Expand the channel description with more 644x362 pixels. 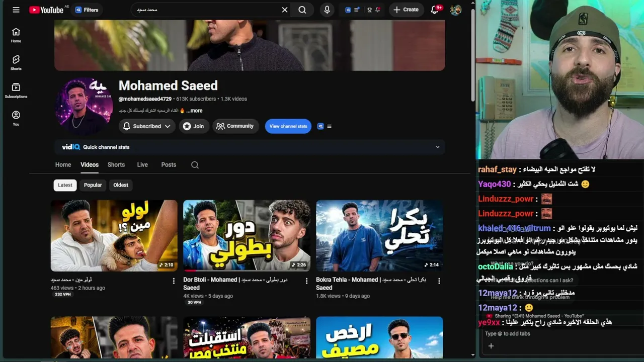(x=194, y=111)
